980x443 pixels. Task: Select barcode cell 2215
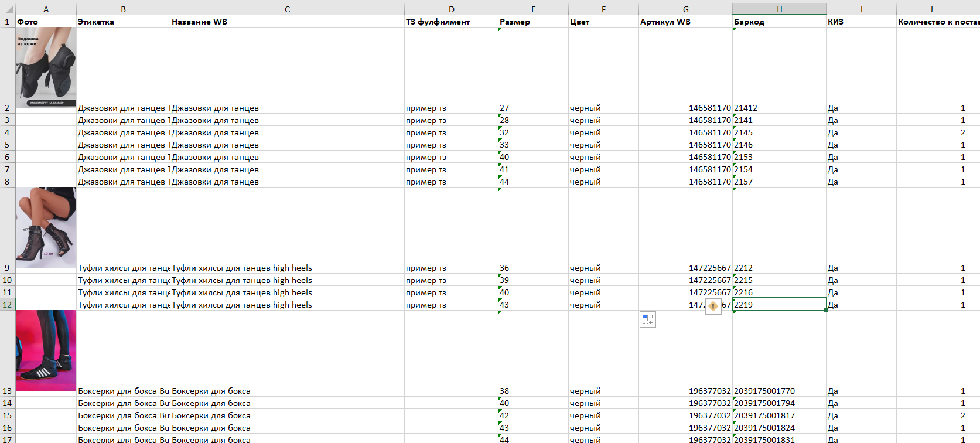(779, 280)
